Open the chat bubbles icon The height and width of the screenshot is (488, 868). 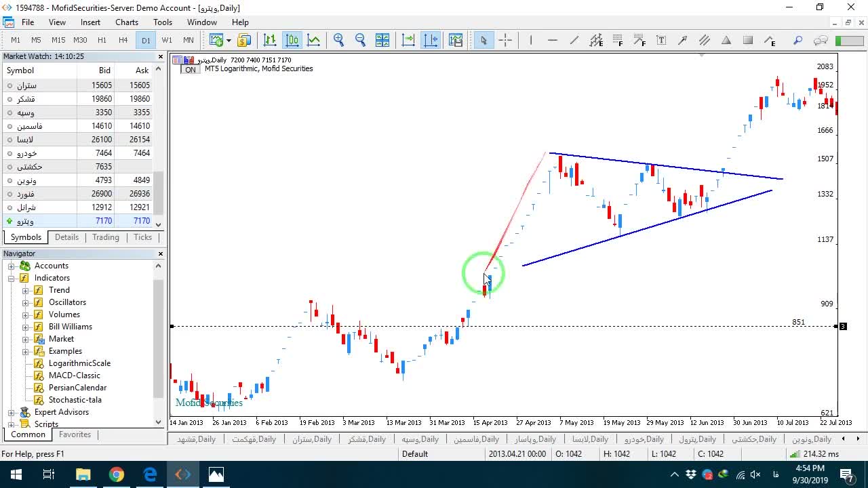[x=821, y=40]
